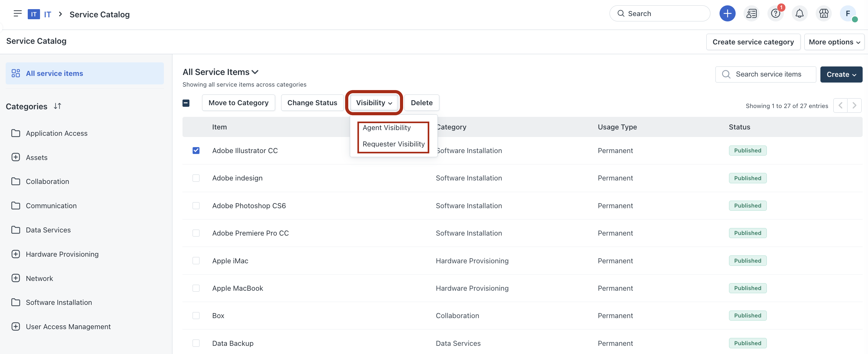Expand the Hardware Provisioning category
This screenshot has height=354, width=868.
point(16,254)
